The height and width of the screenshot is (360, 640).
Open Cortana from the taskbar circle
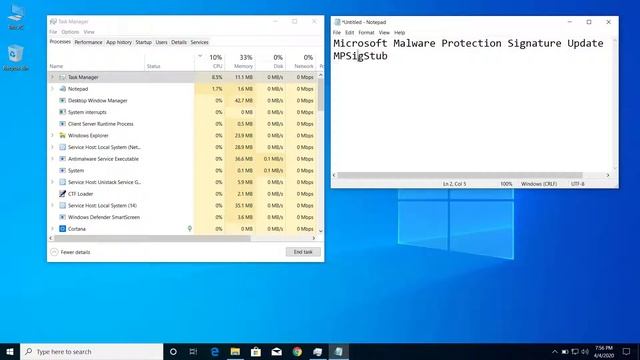[x=173, y=351]
